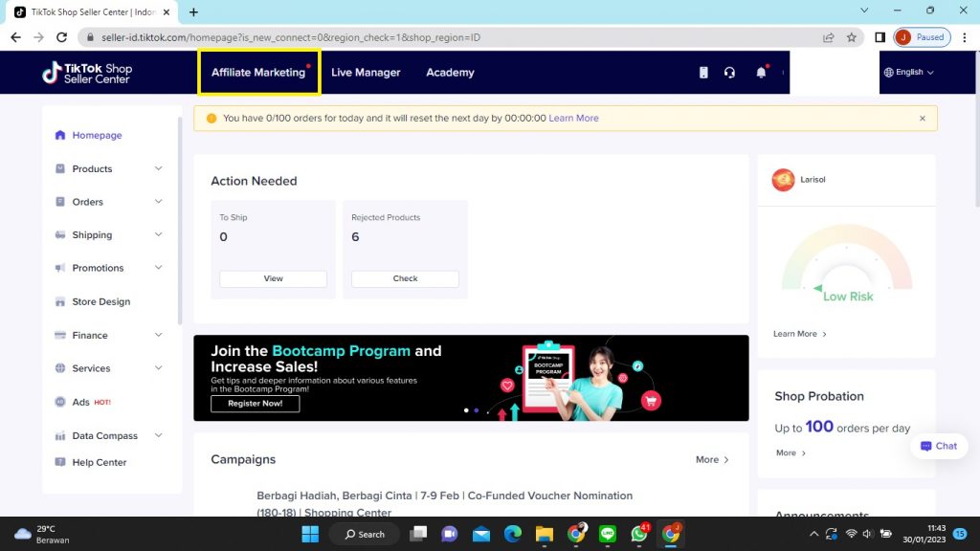Expand the Data Compass menu chevron
The width and height of the screenshot is (980, 551).
(x=159, y=435)
